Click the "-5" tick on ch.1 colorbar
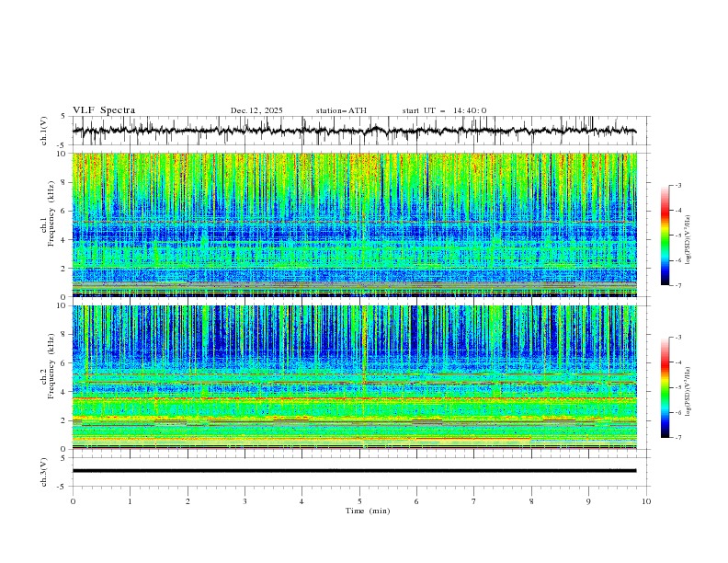 pos(677,236)
